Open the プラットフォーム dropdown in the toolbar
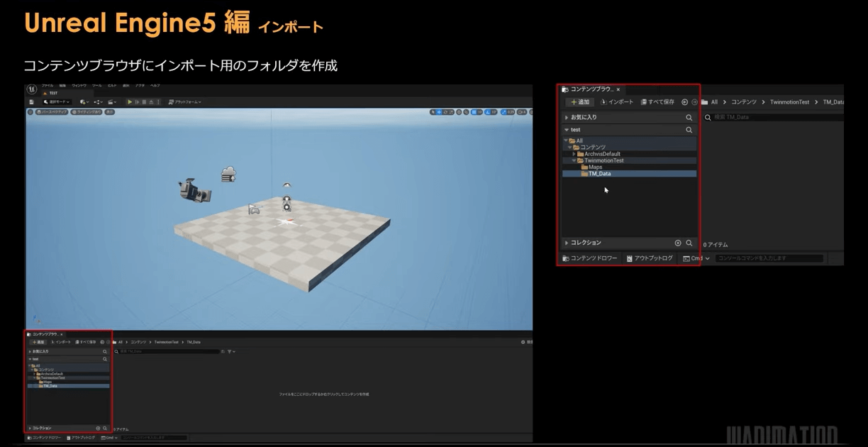The height and width of the screenshot is (447, 868). pos(185,102)
